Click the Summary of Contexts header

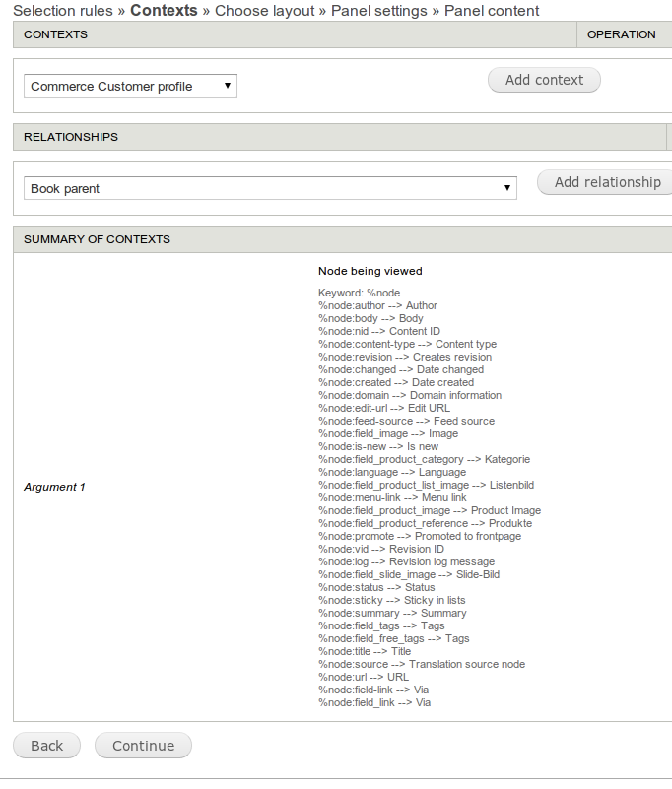[97, 239]
